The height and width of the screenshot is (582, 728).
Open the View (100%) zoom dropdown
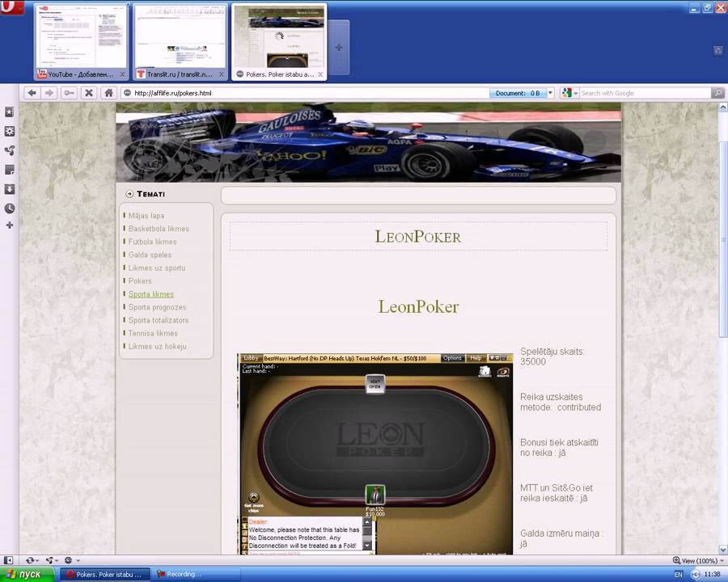(x=698, y=561)
